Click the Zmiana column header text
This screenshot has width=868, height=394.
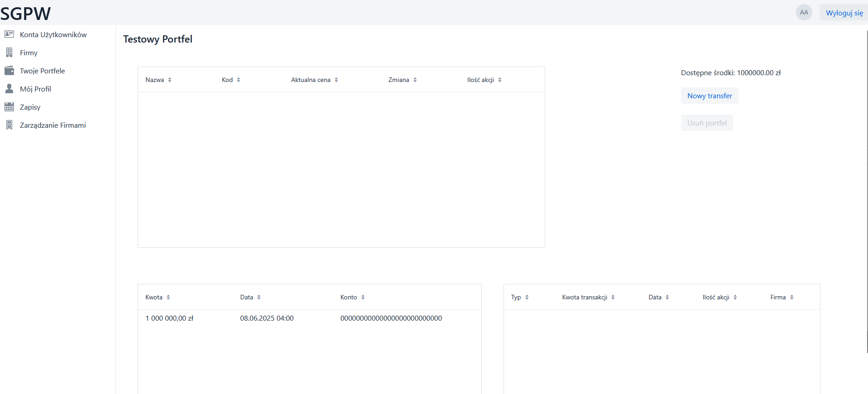[398, 80]
